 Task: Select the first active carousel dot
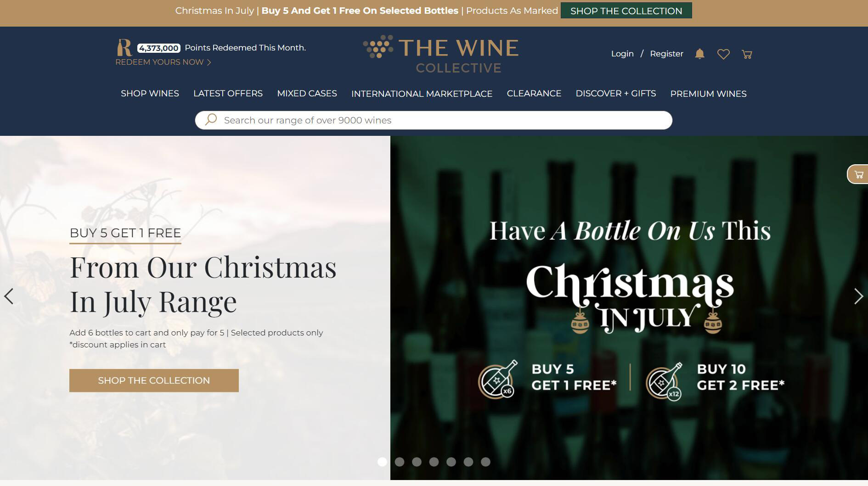382,462
